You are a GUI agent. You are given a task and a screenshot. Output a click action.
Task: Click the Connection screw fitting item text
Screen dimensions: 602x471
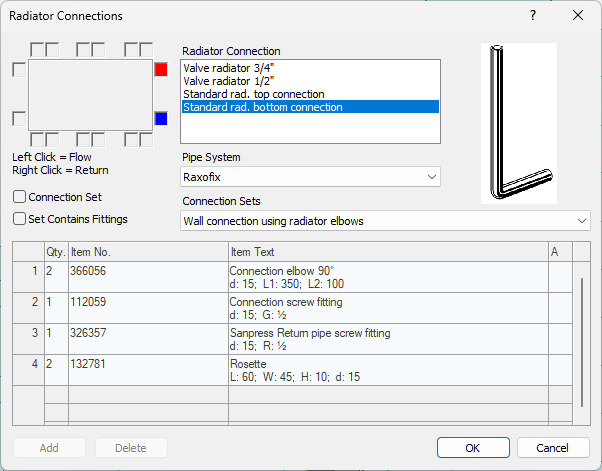pos(388,308)
